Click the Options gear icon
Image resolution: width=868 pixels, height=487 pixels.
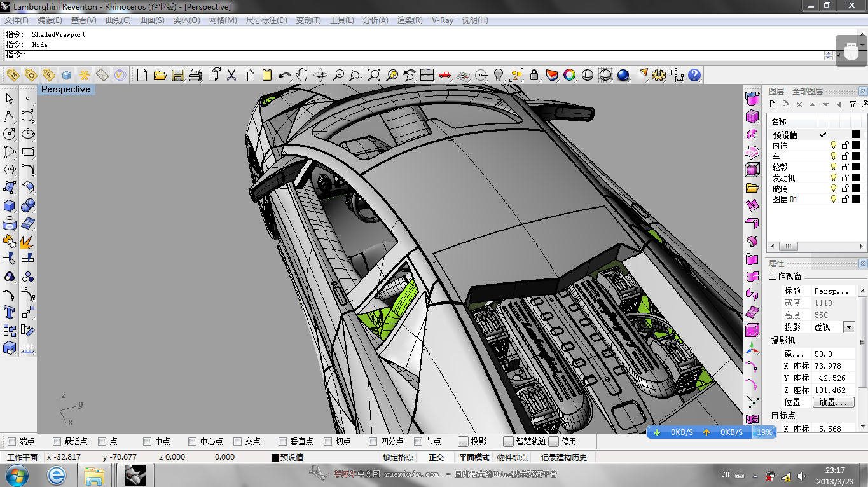click(x=659, y=75)
